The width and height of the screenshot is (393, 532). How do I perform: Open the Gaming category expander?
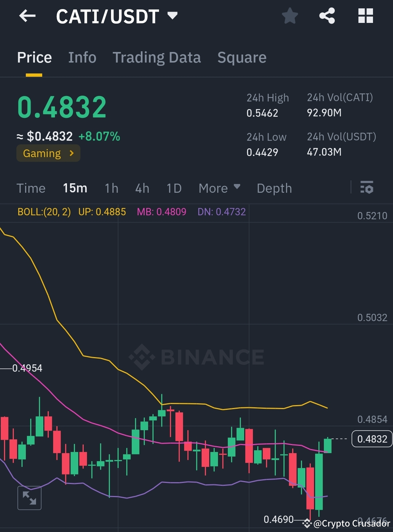tap(48, 153)
